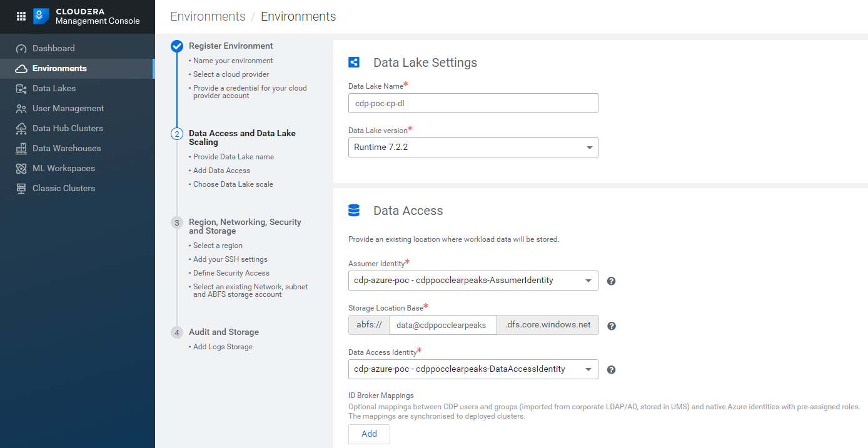The width and height of the screenshot is (868, 448).
Task: Click the 'Choose Data Lake scale' substep
Action: [x=233, y=185]
